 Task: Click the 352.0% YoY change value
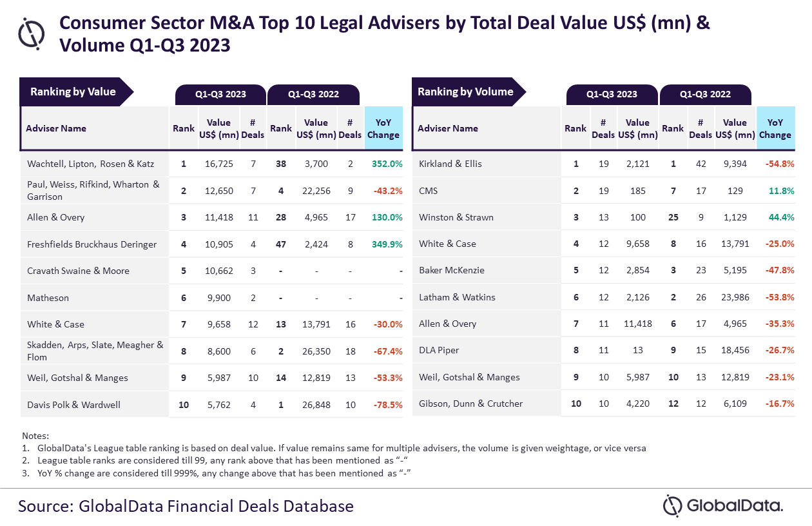[387, 164]
